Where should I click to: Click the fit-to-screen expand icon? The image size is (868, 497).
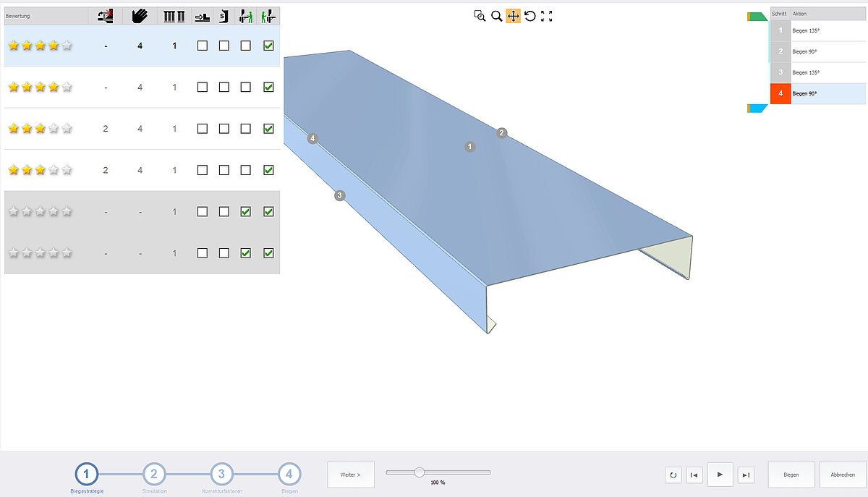tap(547, 16)
